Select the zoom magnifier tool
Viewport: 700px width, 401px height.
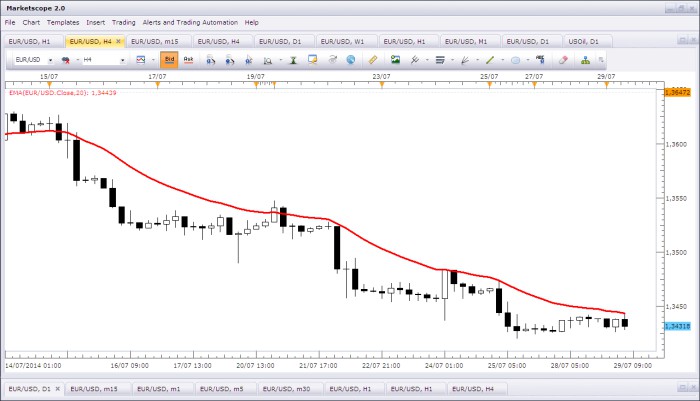click(x=267, y=60)
